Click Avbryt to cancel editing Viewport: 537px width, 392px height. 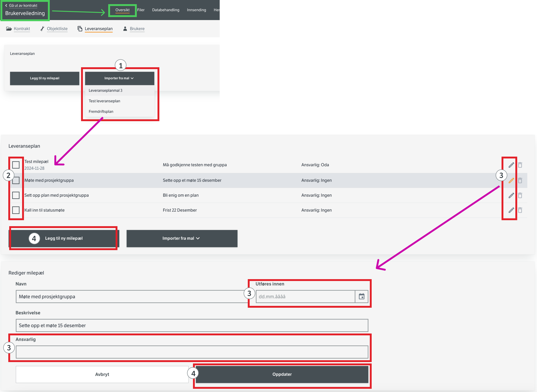tap(102, 374)
